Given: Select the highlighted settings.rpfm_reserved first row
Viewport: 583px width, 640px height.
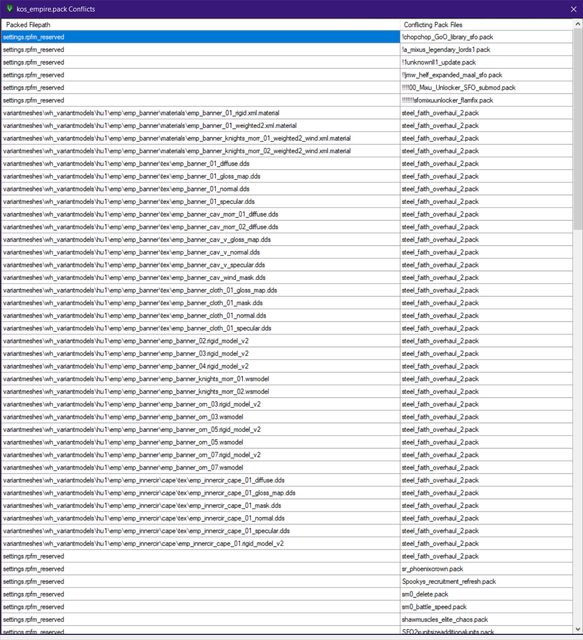Looking at the screenshot, I should pyautogui.click(x=200, y=37).
